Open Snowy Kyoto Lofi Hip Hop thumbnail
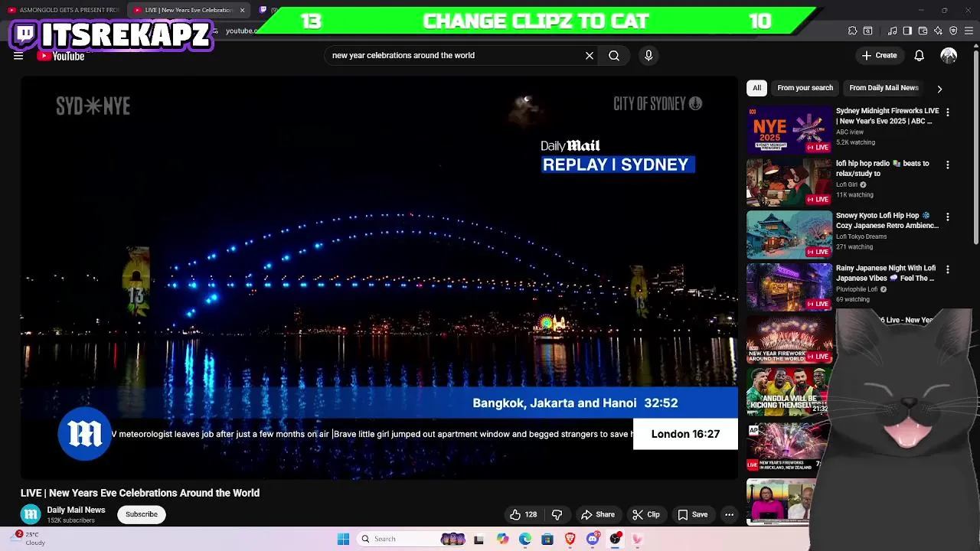 789,234
